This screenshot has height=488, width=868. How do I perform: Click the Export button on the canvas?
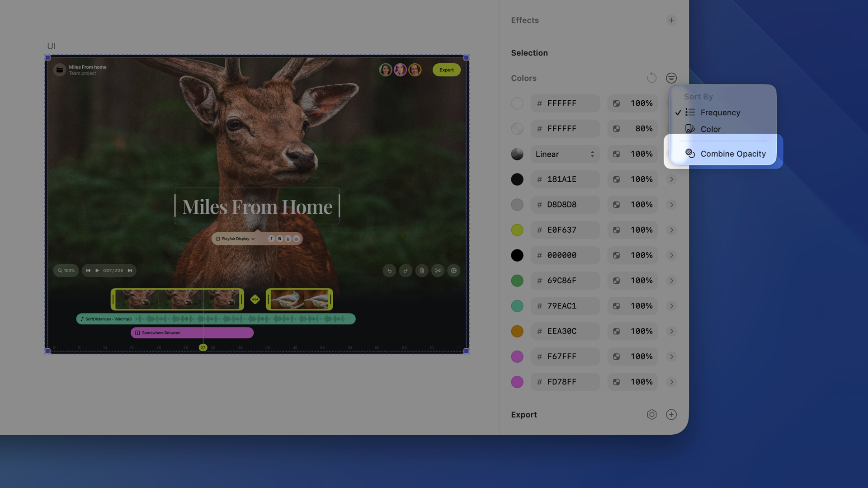[446, 70]
